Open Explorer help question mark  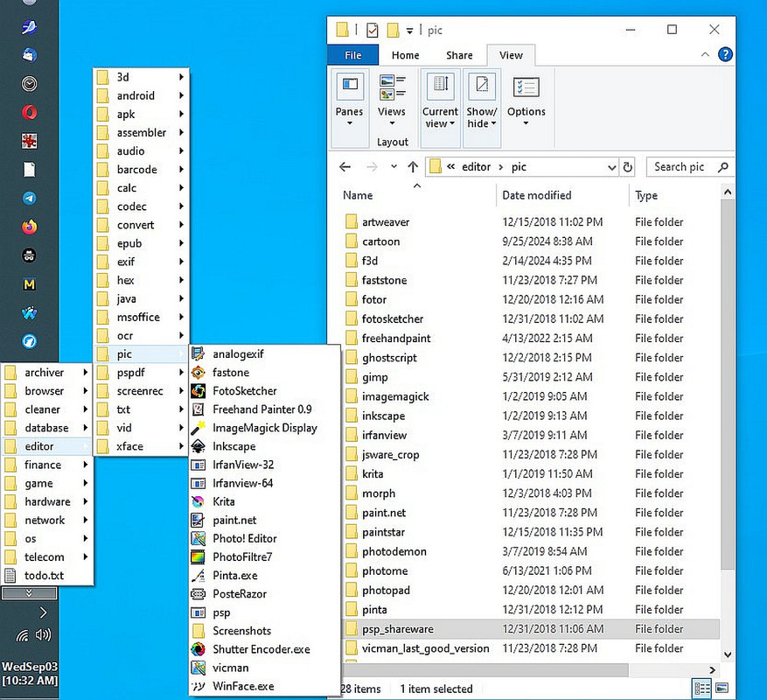point(725,54)
